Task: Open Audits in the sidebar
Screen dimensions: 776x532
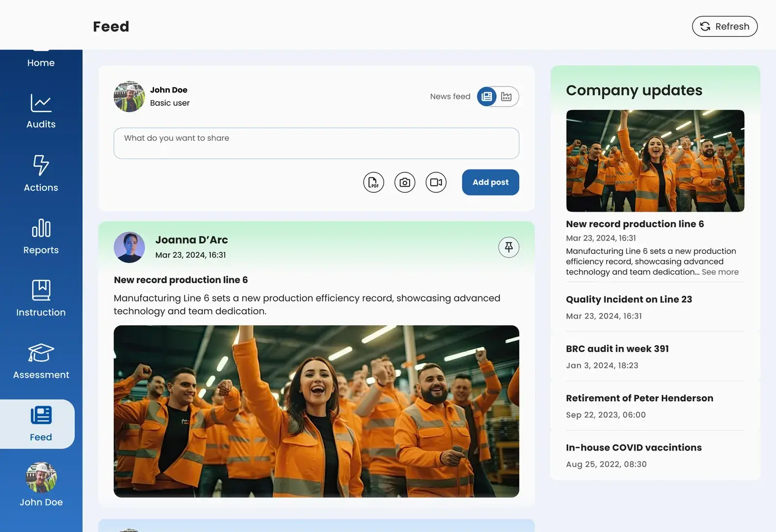Action: click(41, 111)
